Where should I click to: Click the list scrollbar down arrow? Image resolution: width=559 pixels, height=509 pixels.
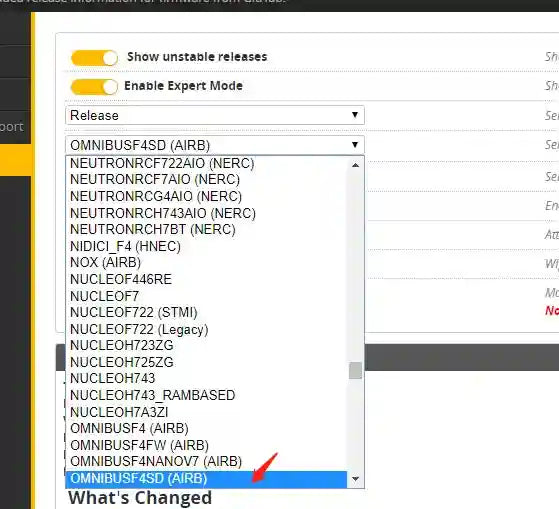point(355,479)
